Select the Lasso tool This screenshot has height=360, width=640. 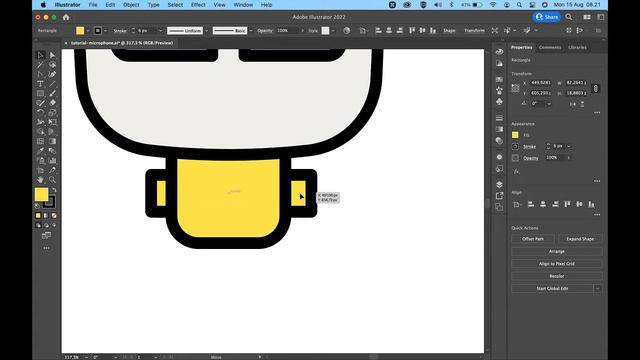pos(53,65)
